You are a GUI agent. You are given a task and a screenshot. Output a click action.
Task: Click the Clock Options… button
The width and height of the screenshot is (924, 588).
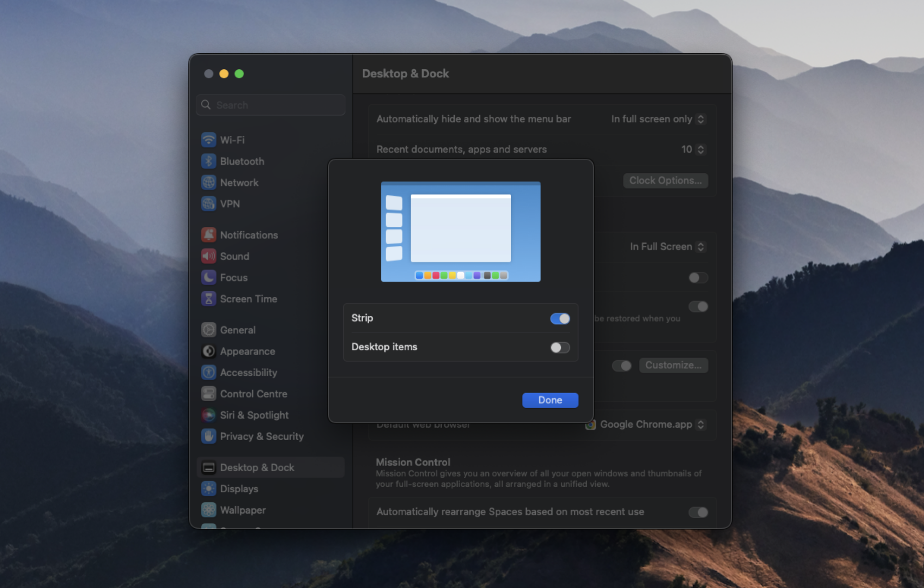click(x=665, y=180)
